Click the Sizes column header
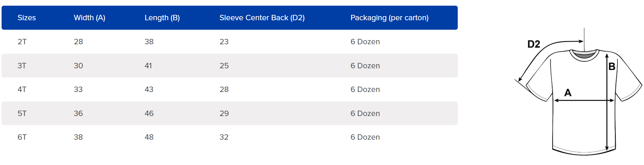This screenshot has width=644, height=165. click(27, 18)
